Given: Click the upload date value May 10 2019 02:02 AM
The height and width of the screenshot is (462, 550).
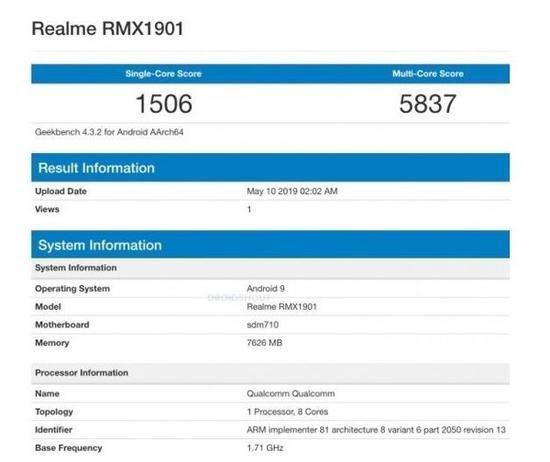Looking at the screenshot, I should coord(292,191).
